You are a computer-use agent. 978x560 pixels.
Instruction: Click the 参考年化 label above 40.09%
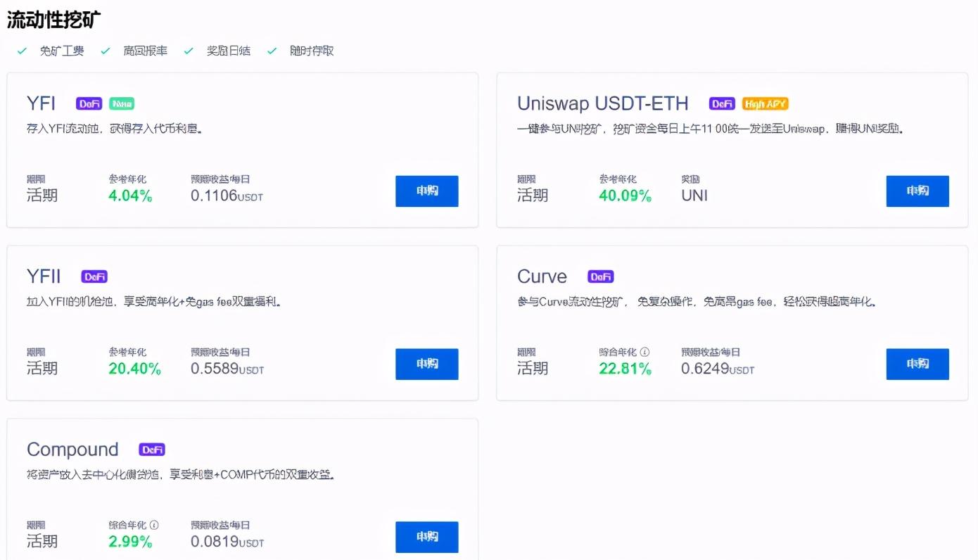[618, 179]
